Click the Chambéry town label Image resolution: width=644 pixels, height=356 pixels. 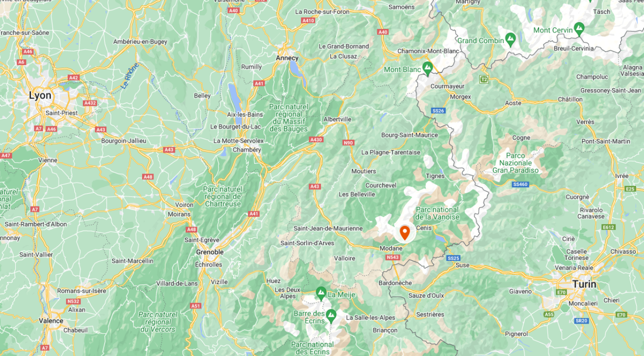247,150
